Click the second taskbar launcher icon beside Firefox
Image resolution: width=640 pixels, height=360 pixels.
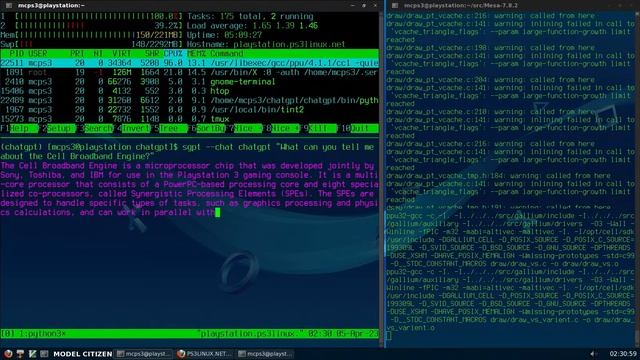coord(20,354)
